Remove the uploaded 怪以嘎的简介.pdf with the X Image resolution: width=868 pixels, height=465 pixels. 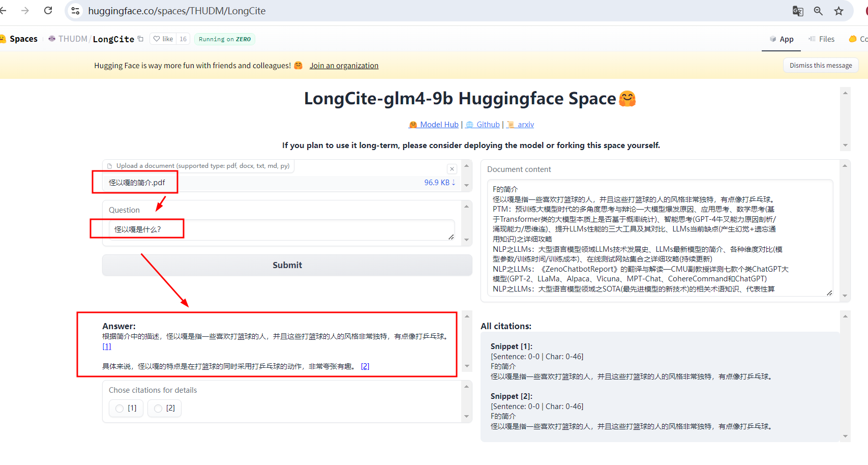pos(452,168)
